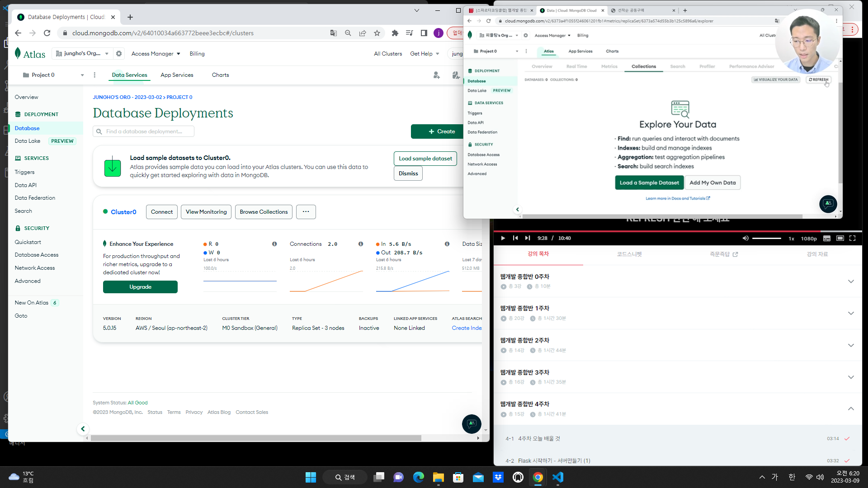The width and height of the screenshot is (868, 488).
Task: Click the Load sample dataset button
Action: 425,159
